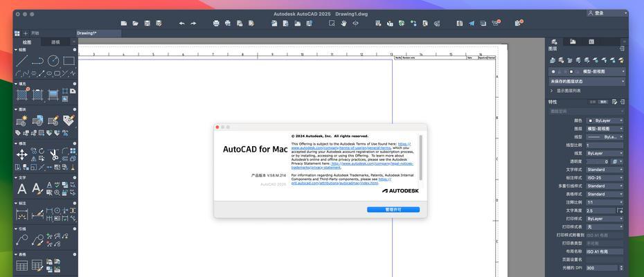Click the Insert Block icon
Viewport: 644px width, 277px height.
37,120
